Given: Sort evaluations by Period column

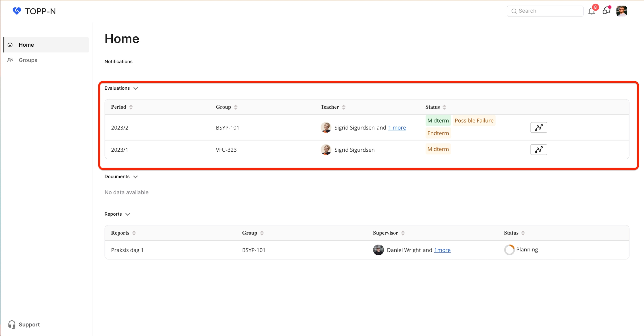Looking at the screenshot, I should tap(131, 107).
